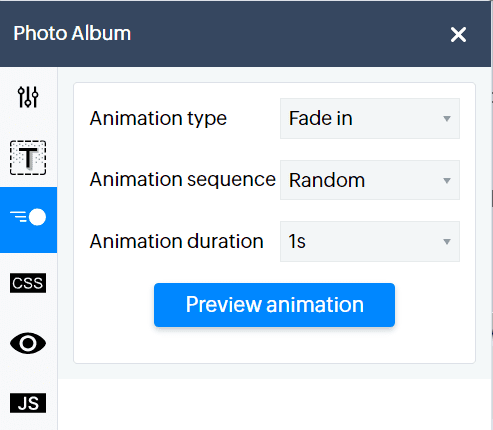The height and width of the screenshot is (430, 493).
Task: Click the Animation duration label
Action: pyautogui.click(x=177, y=241)
